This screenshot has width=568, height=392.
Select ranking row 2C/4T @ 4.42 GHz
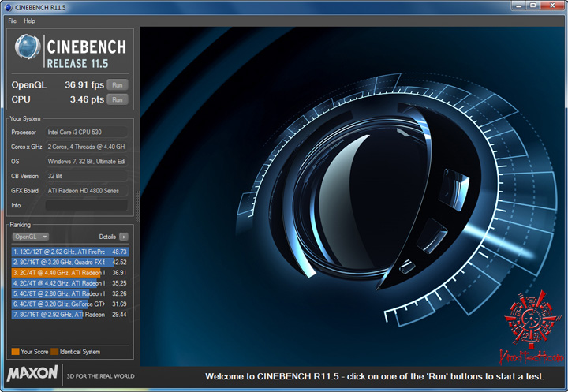pyautogui.click(x=70, y=283)
